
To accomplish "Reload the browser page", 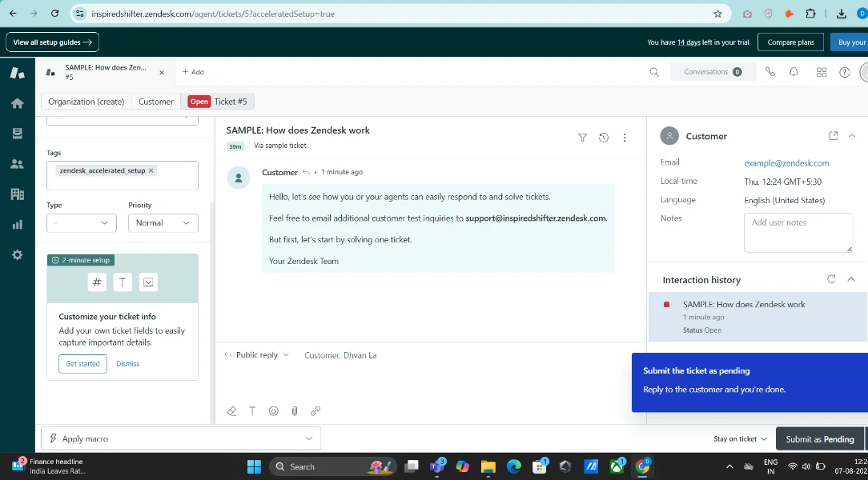I will coord(54,14).
